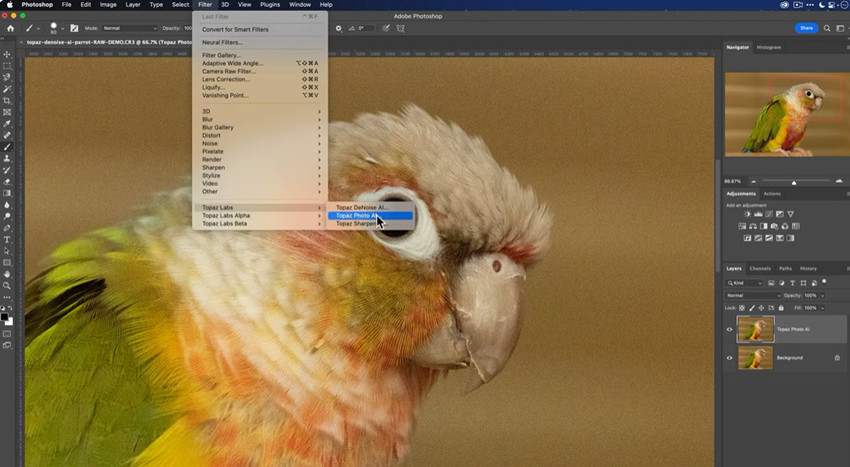Open the brush settings gear icon
850x467 pixels.
[x=339, y=28]
